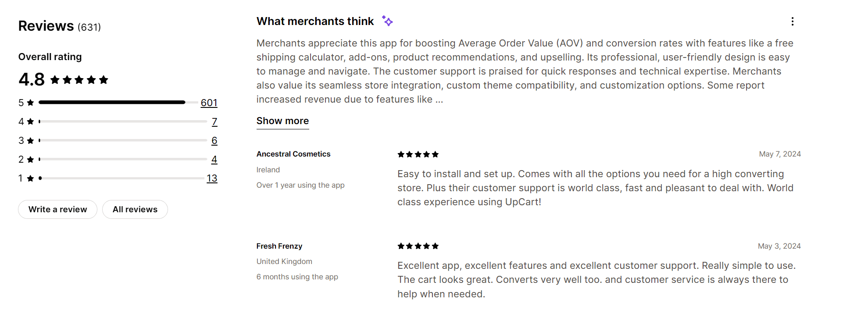Select the Fresh Frenzy reviewer name
This screenshot has height=314, width=868.
pos(279,246)
